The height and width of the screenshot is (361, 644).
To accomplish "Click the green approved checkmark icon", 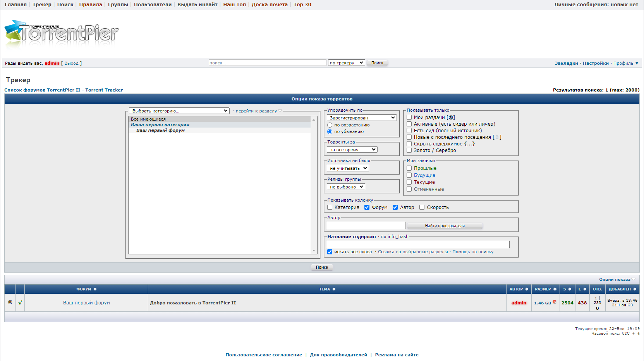I will click(x=20, y=303).
